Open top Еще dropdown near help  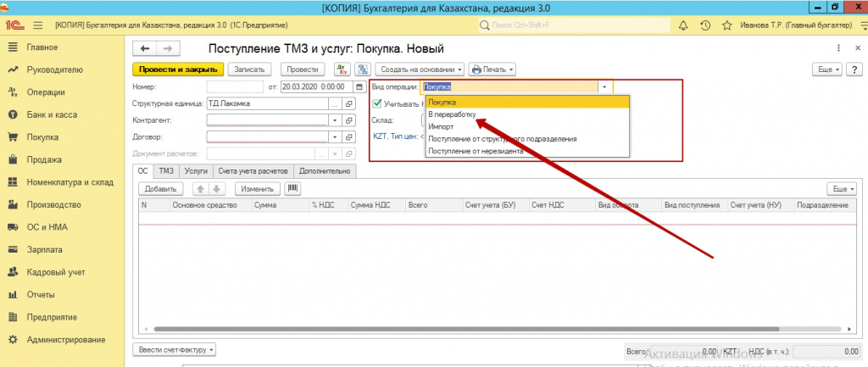pos(827,70)
